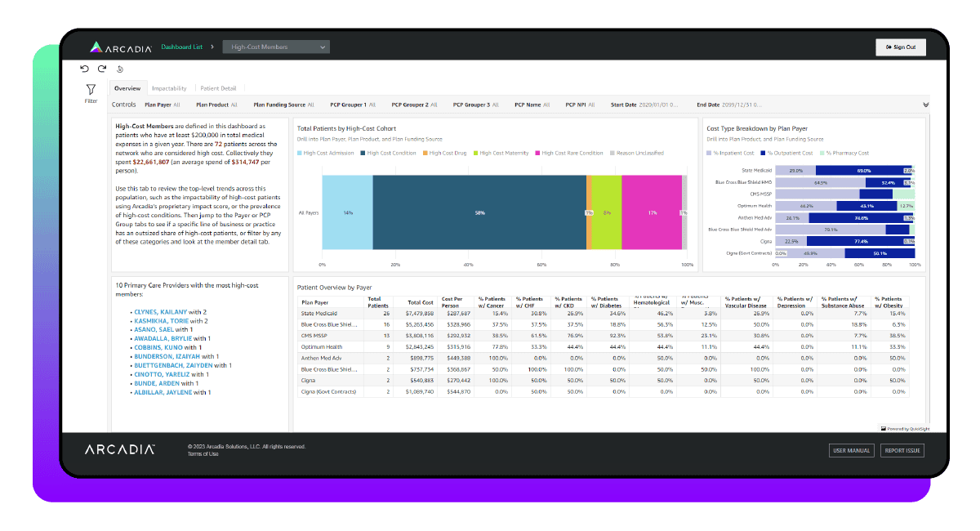Click % Outpatient Cost legend swatch
The image size is (980, 531).
pyautogui.click(x=763, y=153)
